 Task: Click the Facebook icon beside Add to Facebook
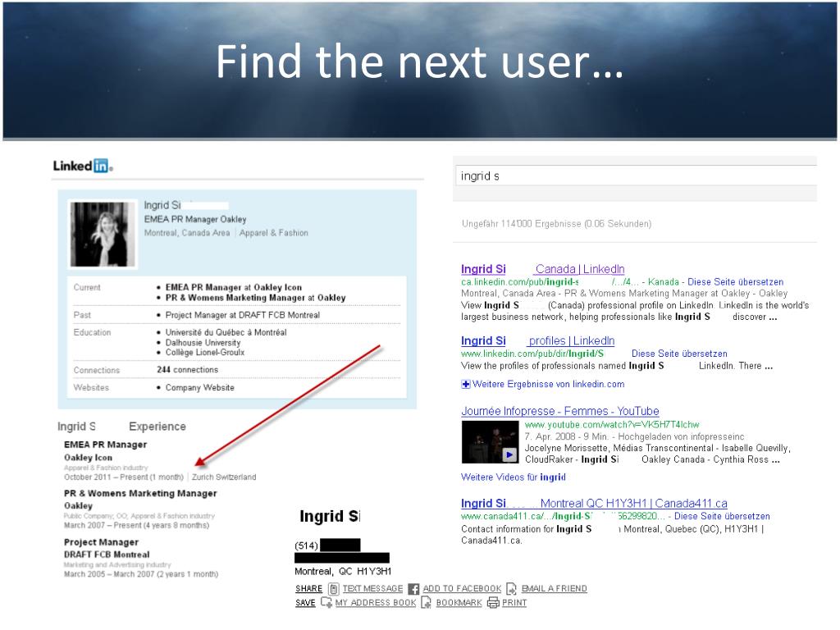[x=413, y=589]
